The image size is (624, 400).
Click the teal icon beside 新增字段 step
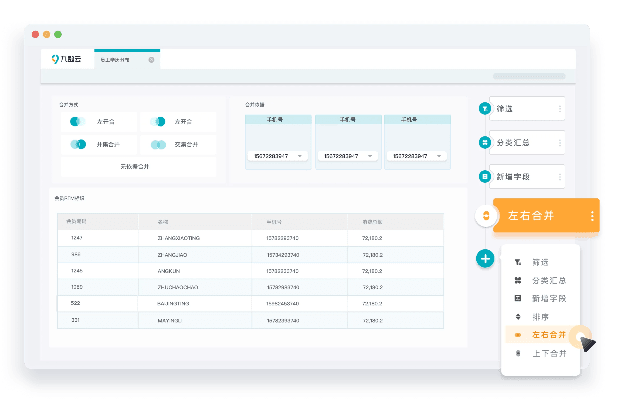pyautogui.click(x=485, y=176)
